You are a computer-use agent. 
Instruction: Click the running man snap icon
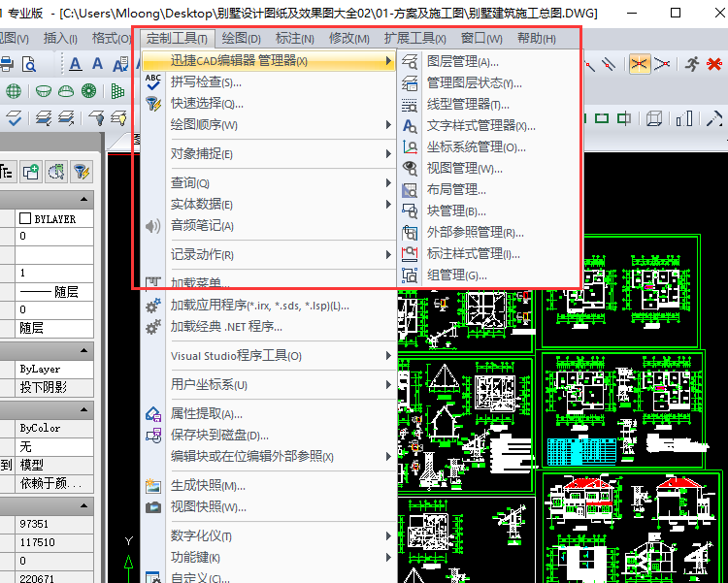[692, 64]
